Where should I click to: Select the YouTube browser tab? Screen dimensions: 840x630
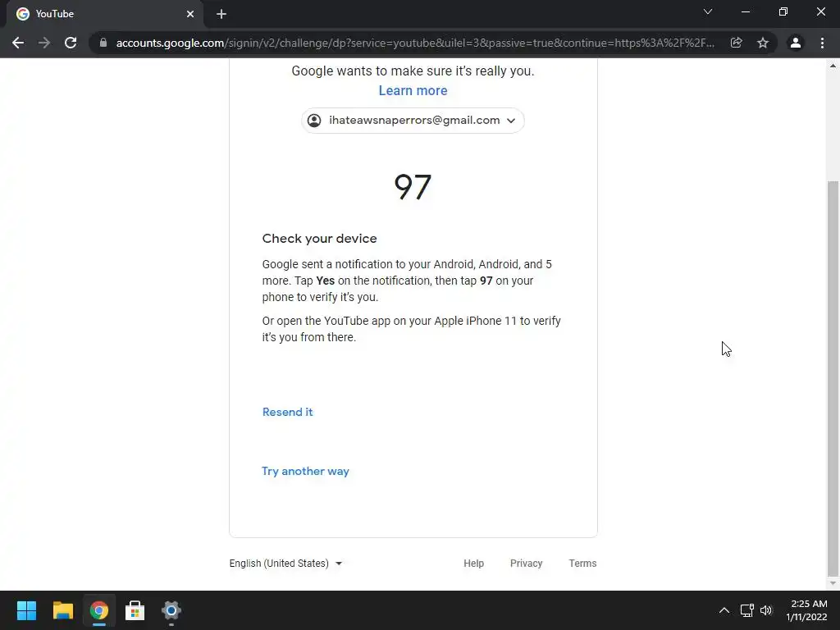click(104, 14)
